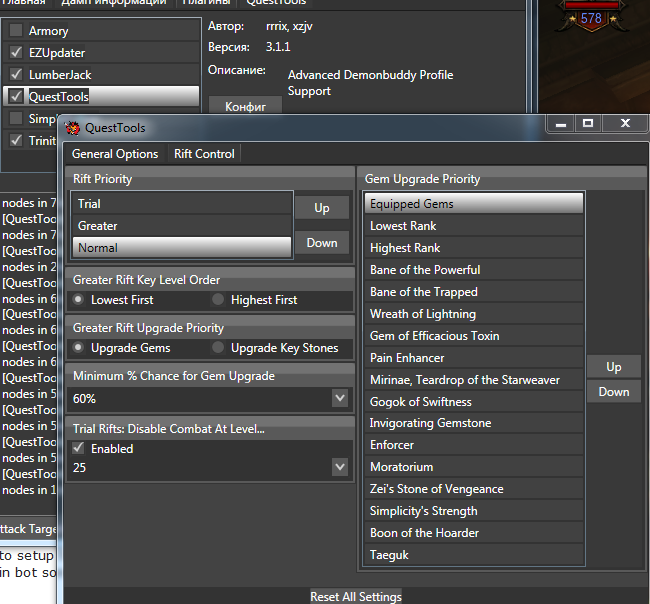Select Invigorating Gemstone entry
The image size is (650, 604).
[x=474, y=423]
